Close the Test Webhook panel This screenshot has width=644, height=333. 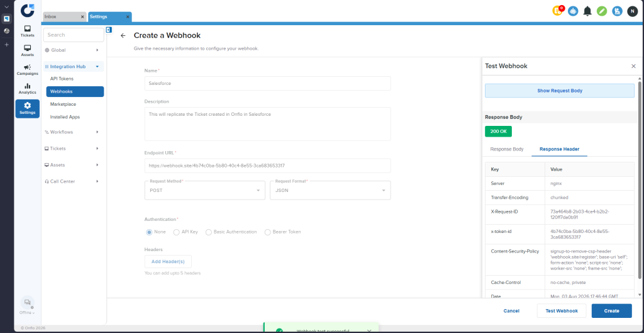tap(633, 66)
